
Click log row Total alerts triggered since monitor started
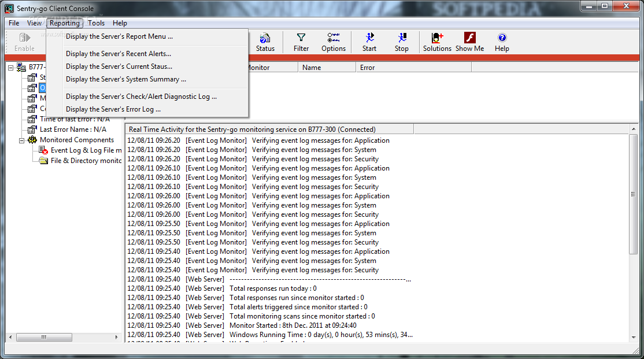247,307
